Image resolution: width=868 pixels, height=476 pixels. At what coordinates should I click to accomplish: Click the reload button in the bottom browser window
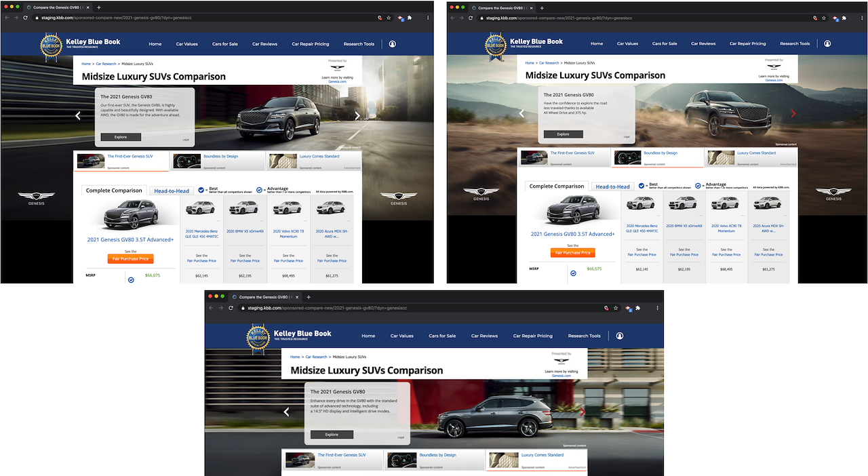point(231,308)
